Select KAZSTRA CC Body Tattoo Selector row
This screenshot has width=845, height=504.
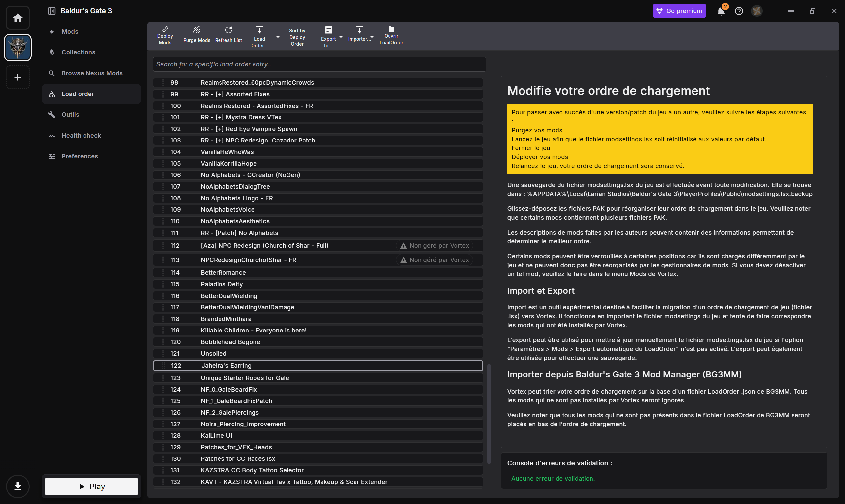coord(318,470)
